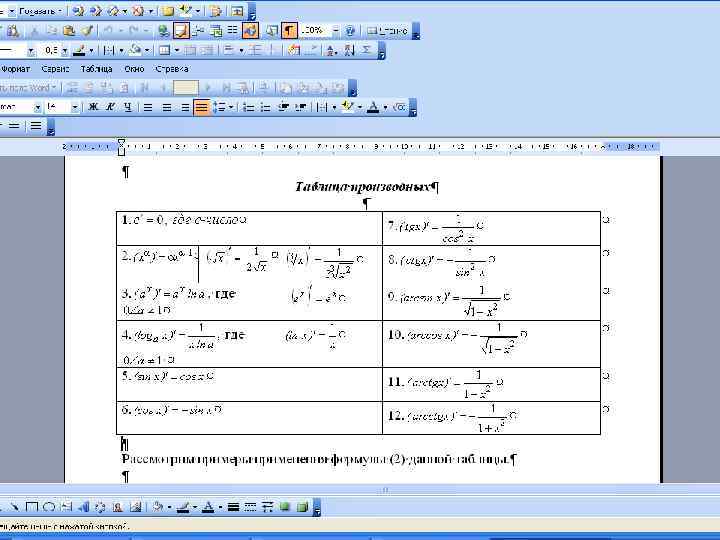Click the insert hyperlink globe icon

pyautogui.click(x=163, y=31)
